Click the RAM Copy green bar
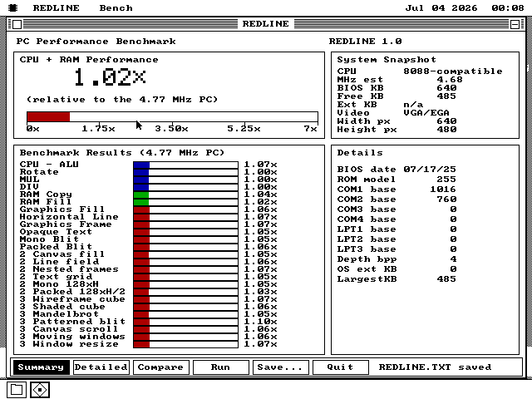The width and height of the screenshot is (532, 399). (141, 195)
